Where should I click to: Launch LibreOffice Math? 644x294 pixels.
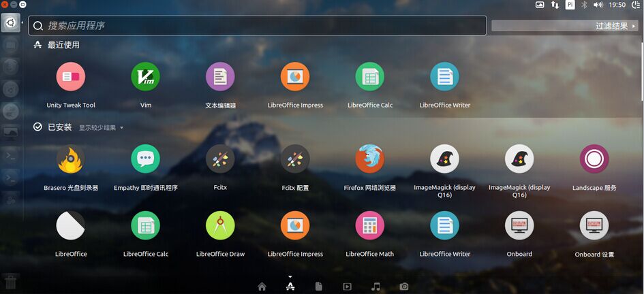[369, 225]
